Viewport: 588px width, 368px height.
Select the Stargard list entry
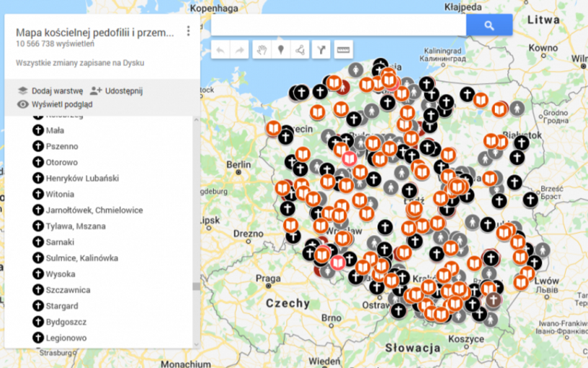(x=62, y=306)
